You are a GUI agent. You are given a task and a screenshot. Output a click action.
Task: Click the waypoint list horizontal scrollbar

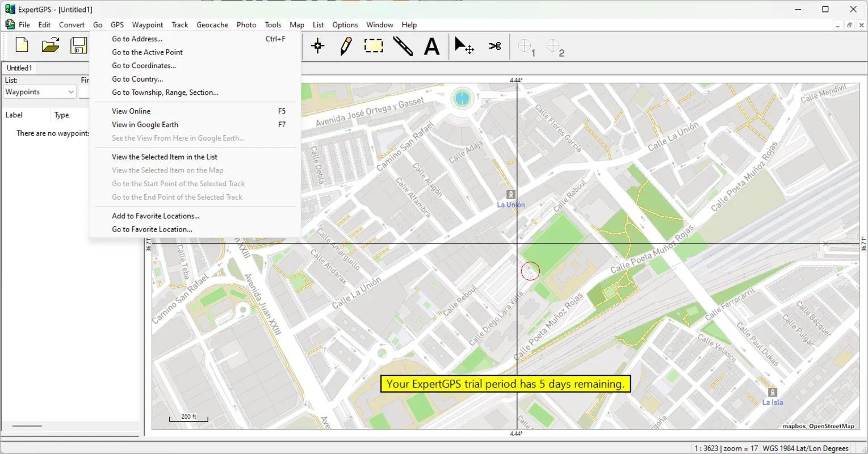pos(27,426)
